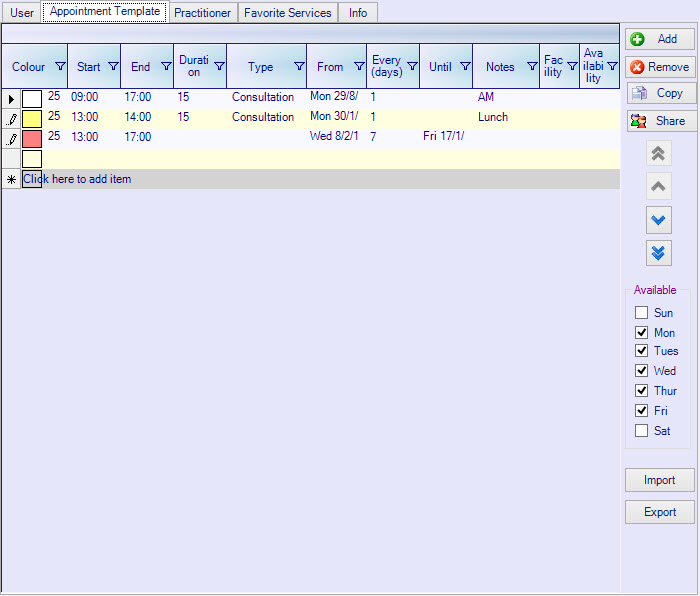Open the Info tab

tap(358, 13)
